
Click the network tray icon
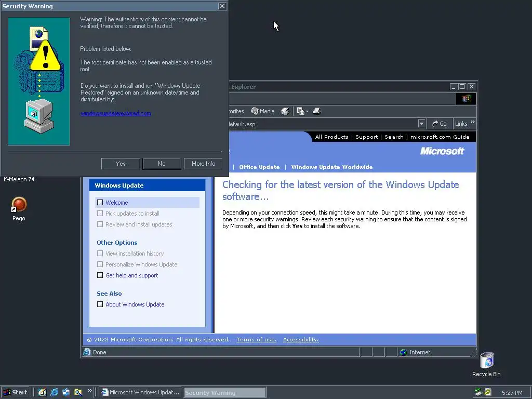pyautogui.click(x=478, y=392)
